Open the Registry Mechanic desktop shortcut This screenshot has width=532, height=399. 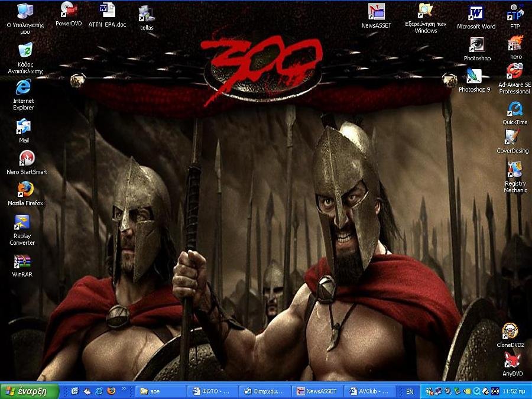(515, 177)
